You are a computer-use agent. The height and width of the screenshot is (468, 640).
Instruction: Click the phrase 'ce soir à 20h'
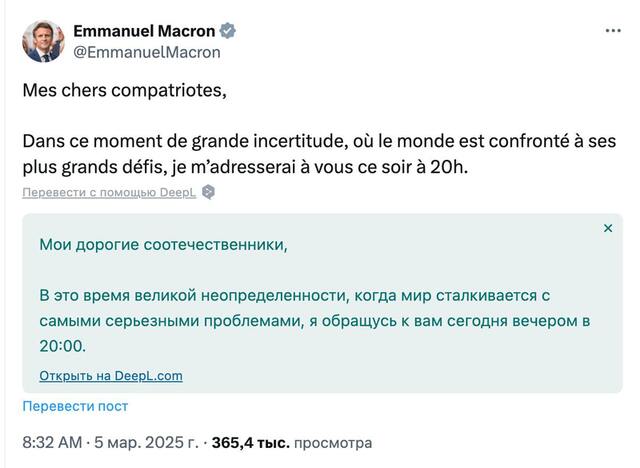coord(413,167)
